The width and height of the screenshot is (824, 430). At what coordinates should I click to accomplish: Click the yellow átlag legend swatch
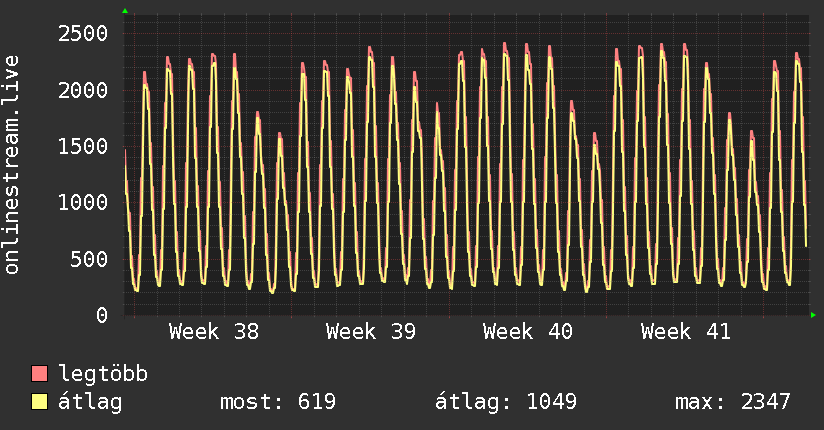[x=39, y=402]
